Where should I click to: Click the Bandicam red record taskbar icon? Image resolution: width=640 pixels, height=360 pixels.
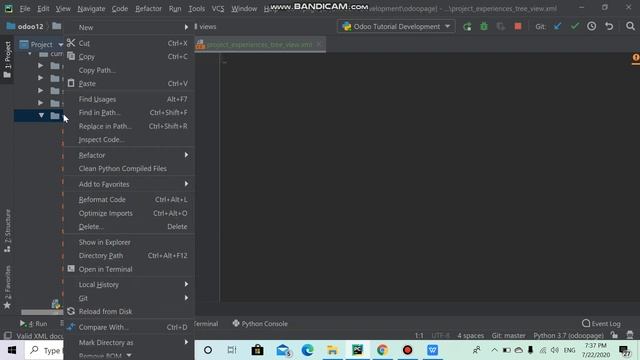(x=407, y=350)
